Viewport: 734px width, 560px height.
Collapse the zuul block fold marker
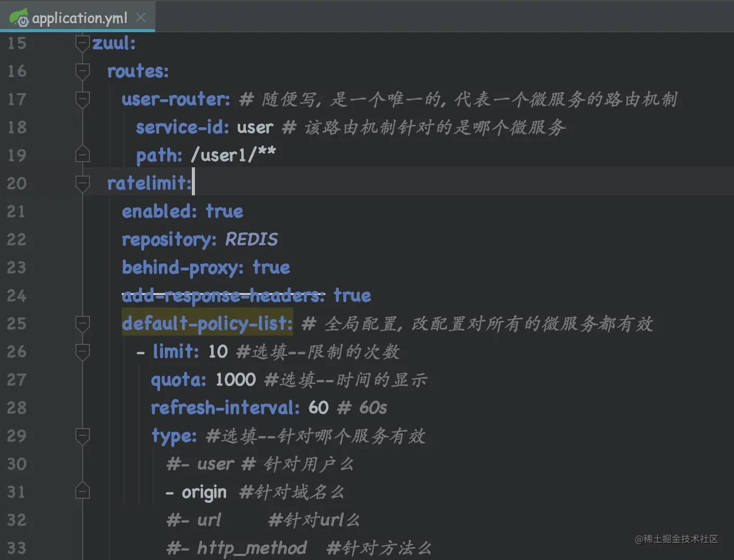coord(82,43)
